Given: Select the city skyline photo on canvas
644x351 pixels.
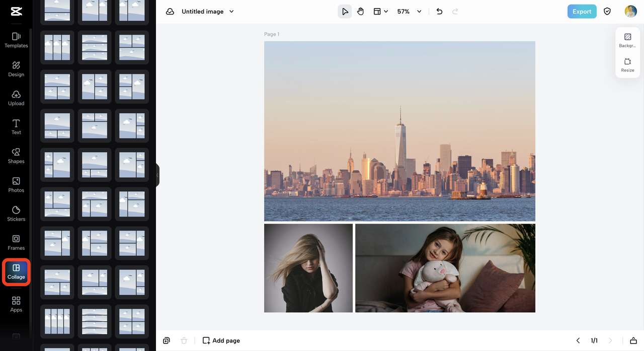Looking at the screenshot, I should pyautogui.click(x=399, y=131).
